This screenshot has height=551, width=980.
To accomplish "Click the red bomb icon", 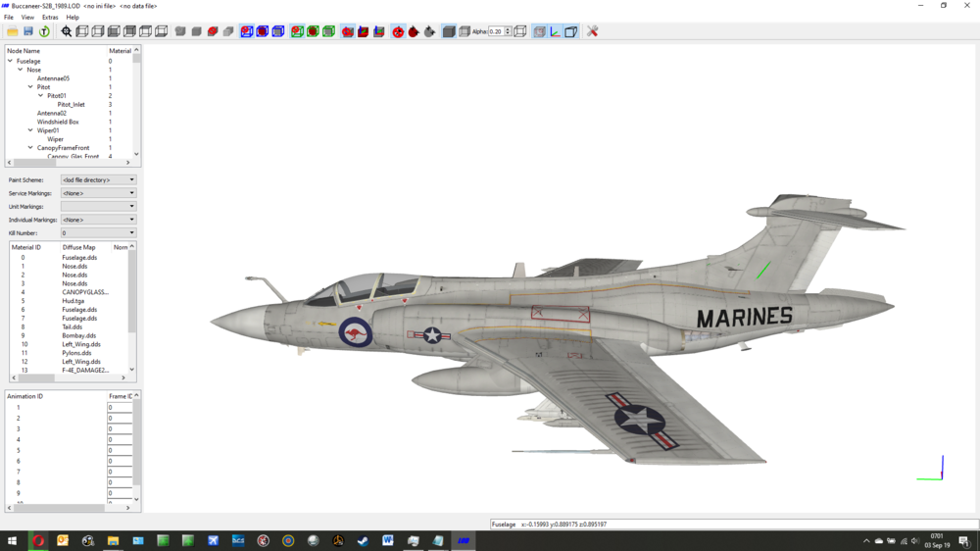I will [414, 31].
